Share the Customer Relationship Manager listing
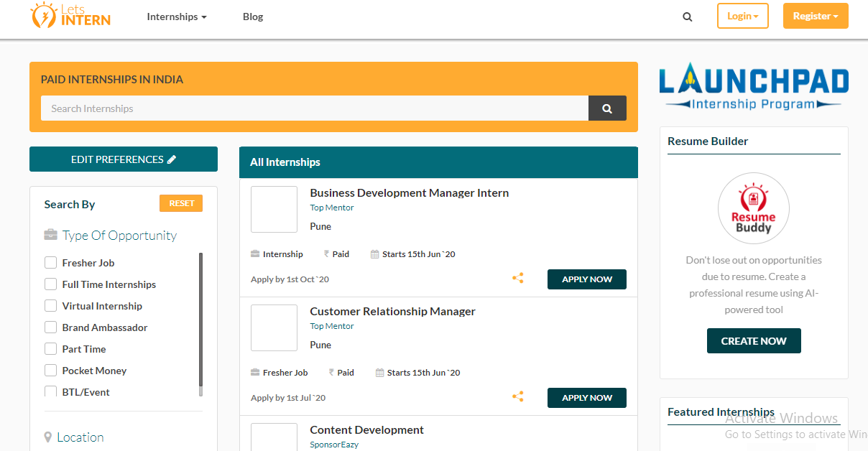 (x=517, y=397)
